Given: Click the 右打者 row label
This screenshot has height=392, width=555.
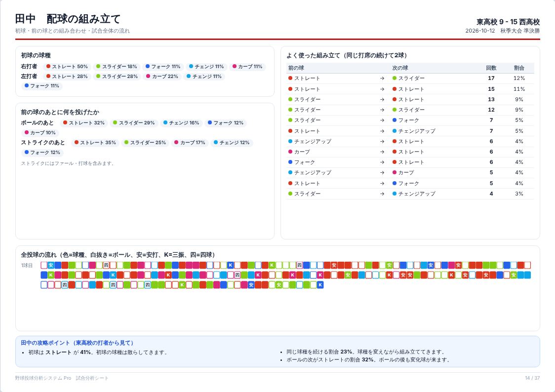Looking at the screenshot, I should (29, 66).
